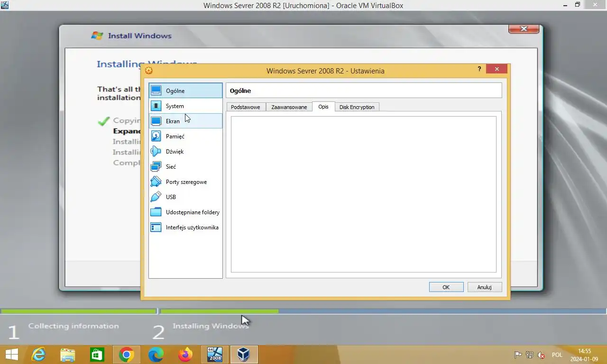Change the POL input language indicator
This screenshot has width=607, height=364.
(557, 355)
